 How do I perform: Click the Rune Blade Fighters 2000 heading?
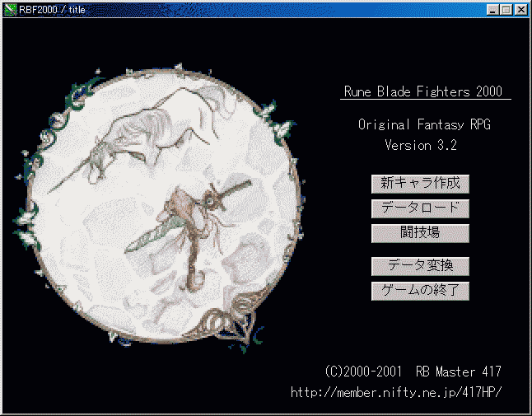pos(422,92)
